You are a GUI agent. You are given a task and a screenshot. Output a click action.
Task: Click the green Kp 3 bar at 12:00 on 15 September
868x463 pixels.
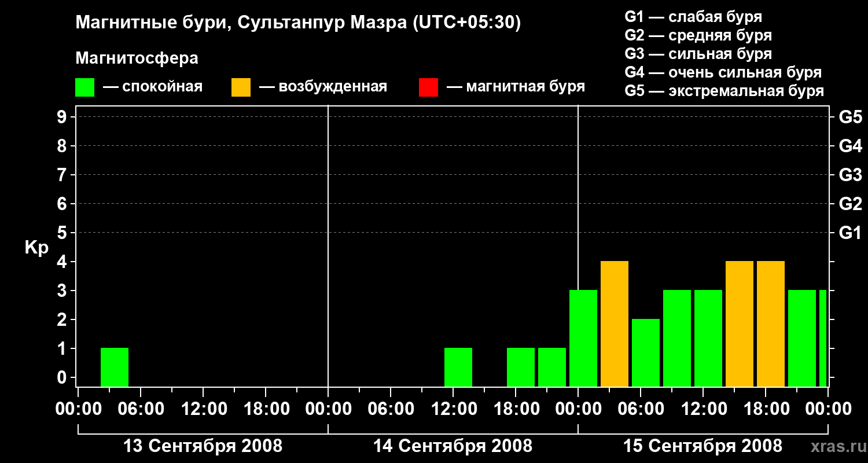tap(708, 338)
